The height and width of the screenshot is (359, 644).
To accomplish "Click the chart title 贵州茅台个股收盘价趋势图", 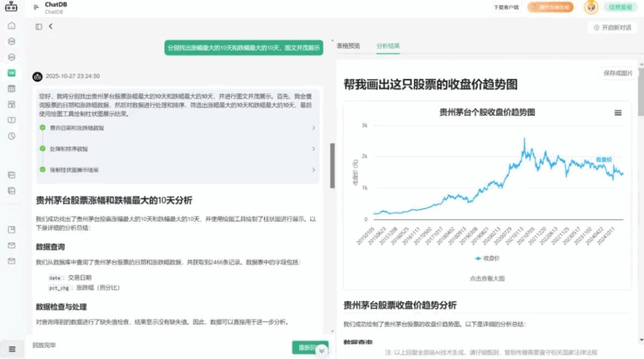I will (487, 112).
